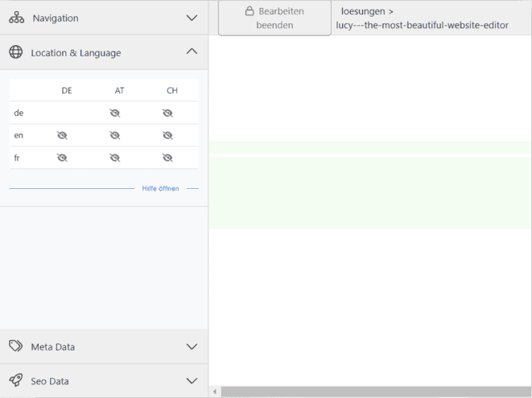Collapse the Location & Language section
Image resolution: width=532 pixels, height=398 pixels.
pyautogui.click(x=192, y=51)
